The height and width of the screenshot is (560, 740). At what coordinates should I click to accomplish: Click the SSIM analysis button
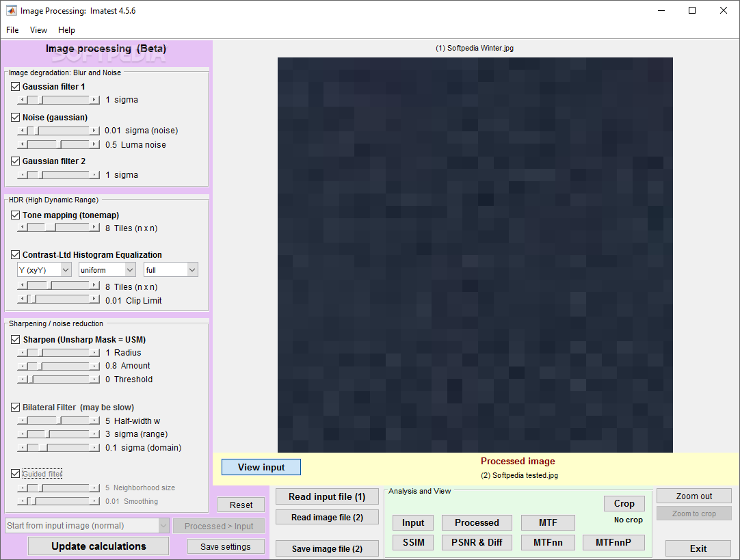click(413, 542)
